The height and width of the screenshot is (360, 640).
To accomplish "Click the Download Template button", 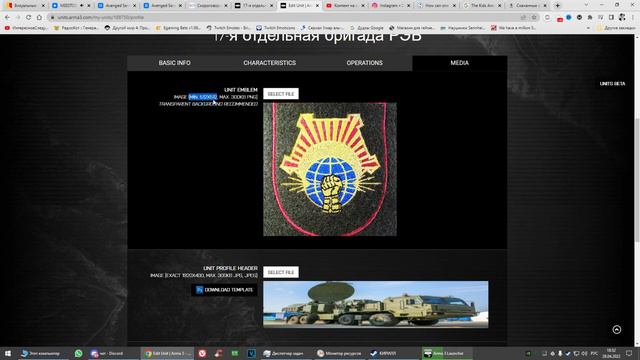I will coord(224,290).
